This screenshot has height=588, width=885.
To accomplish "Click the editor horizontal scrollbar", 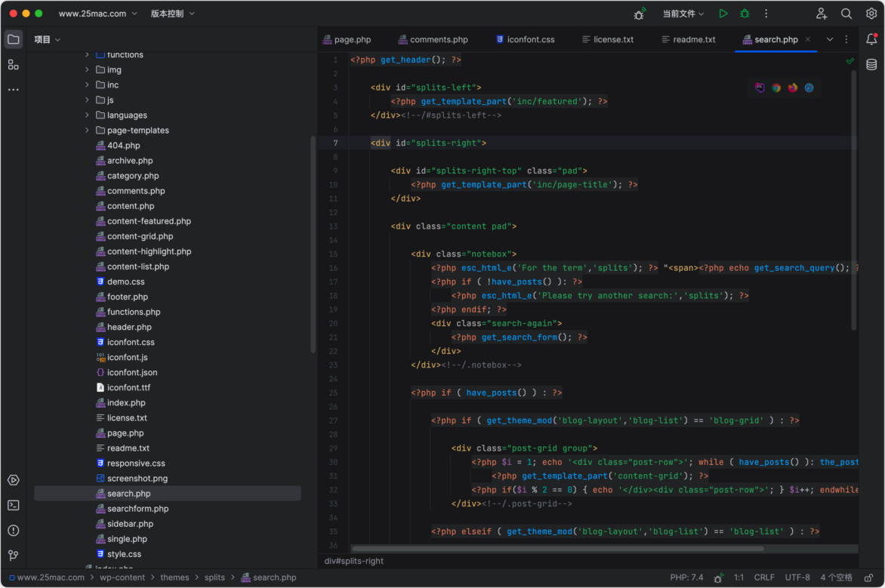I will pyautogui.click(x=557, y=549).
